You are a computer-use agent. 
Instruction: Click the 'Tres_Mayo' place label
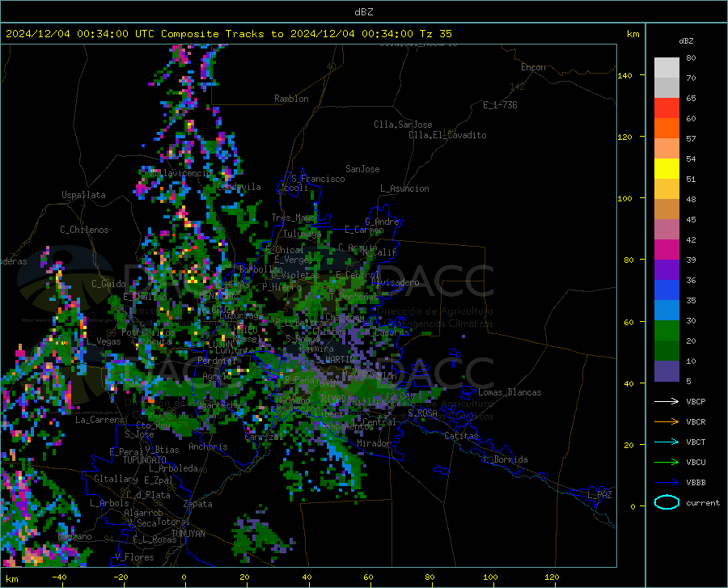tap(293, 218)
